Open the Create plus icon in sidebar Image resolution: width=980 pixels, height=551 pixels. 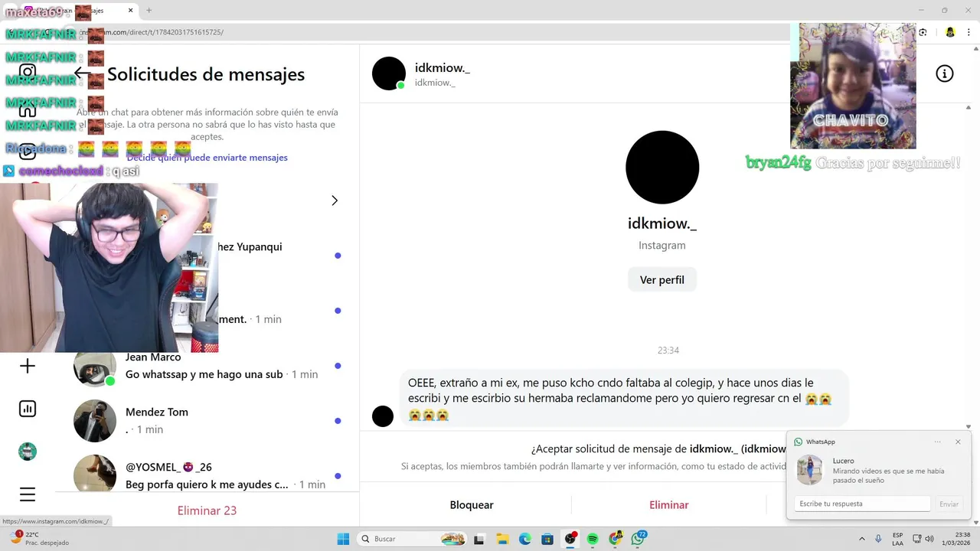point(28,366)
